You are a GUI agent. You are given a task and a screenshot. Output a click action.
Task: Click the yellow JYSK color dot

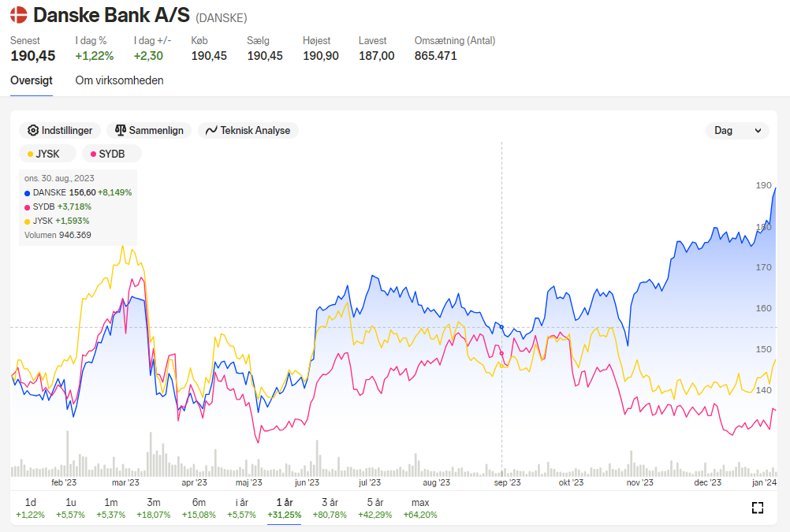30,154
